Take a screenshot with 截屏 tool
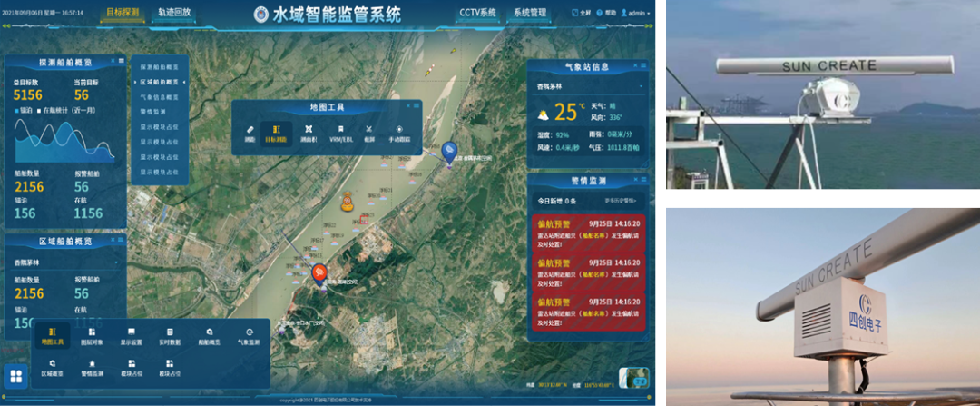 click(x=369, y=133)
